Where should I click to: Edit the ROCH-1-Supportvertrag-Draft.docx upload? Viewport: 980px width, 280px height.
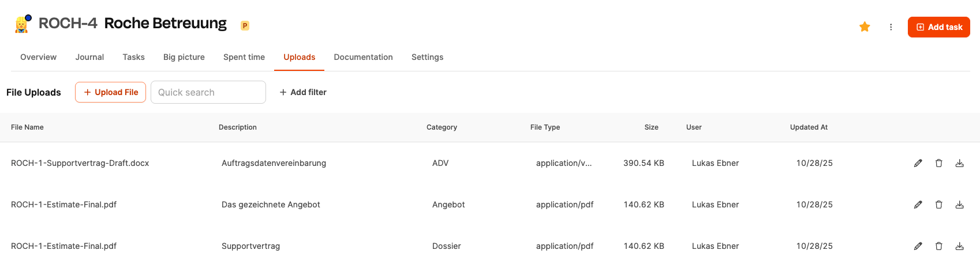[x=918, y=163]
